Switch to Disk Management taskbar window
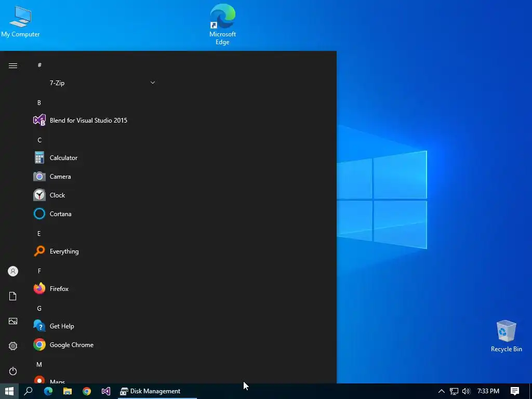The height and width of the screenshot is (399, 532). tap(157, 391)
